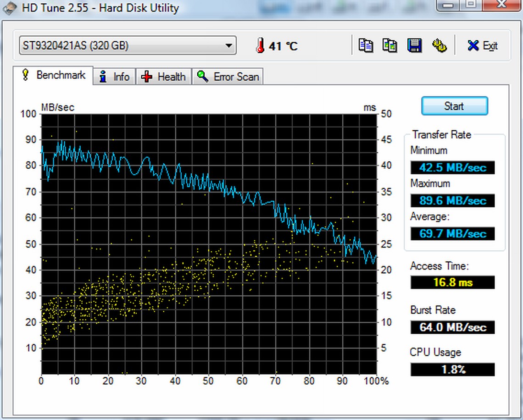
Task: Open options via the wrench icon
Action: pyautogui.click(x=439, y=45)
